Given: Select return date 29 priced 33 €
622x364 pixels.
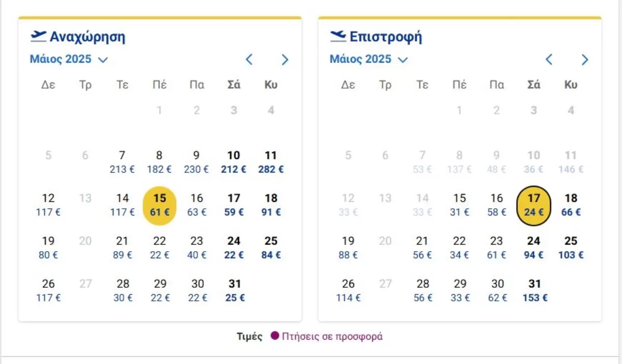Looking at the screenshot, I should tap(460, 290).
